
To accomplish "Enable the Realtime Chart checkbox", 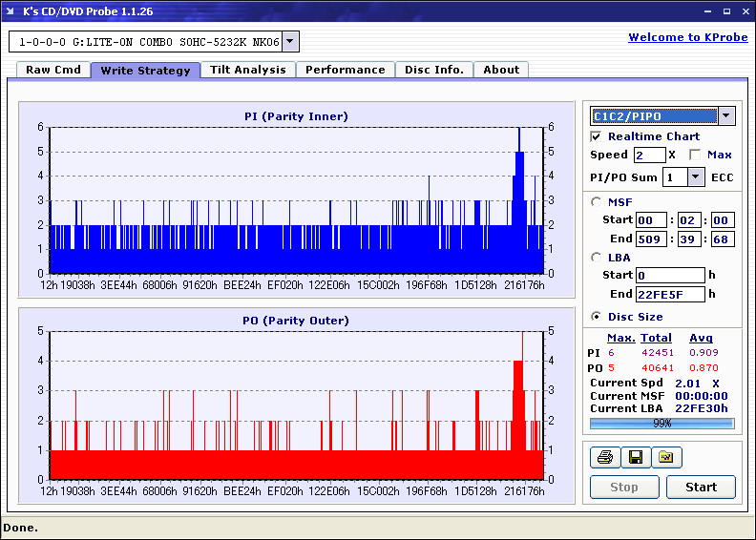I will [597, 136].
